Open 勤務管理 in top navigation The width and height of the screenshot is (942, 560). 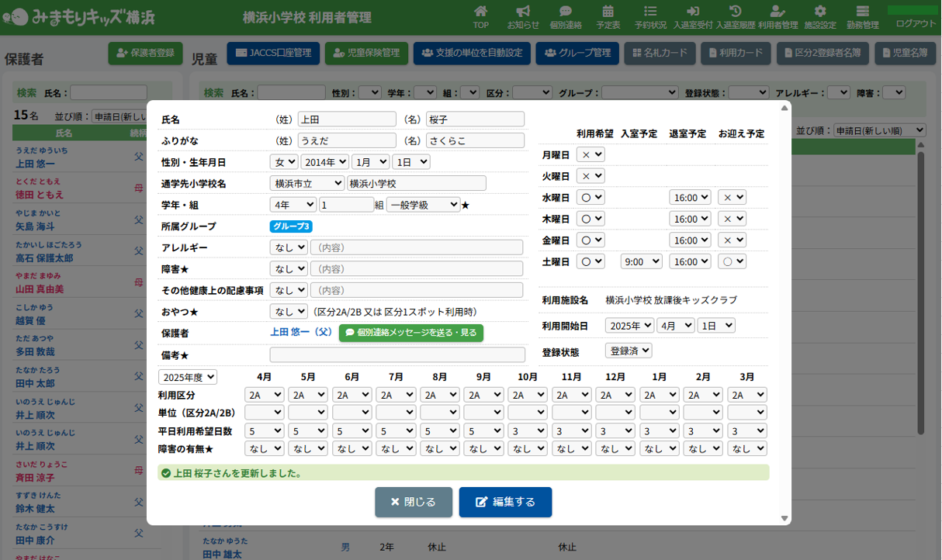(862, 16)
